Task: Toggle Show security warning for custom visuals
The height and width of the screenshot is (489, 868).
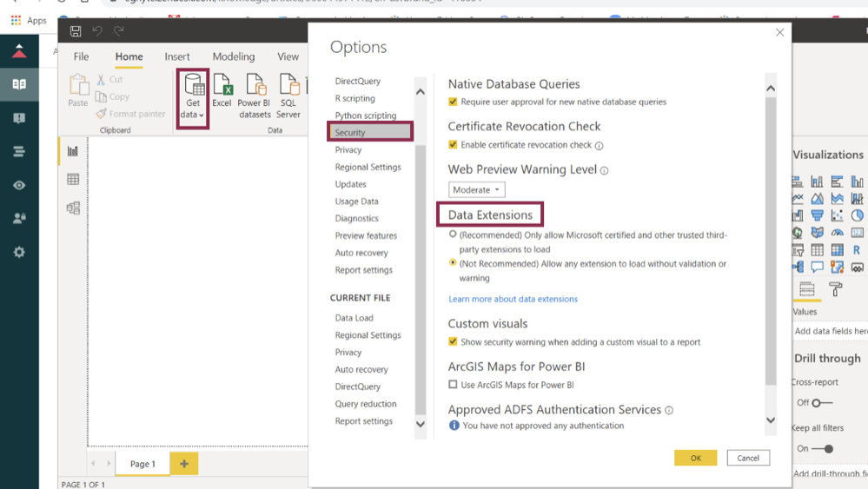Action: coord(453,342)
